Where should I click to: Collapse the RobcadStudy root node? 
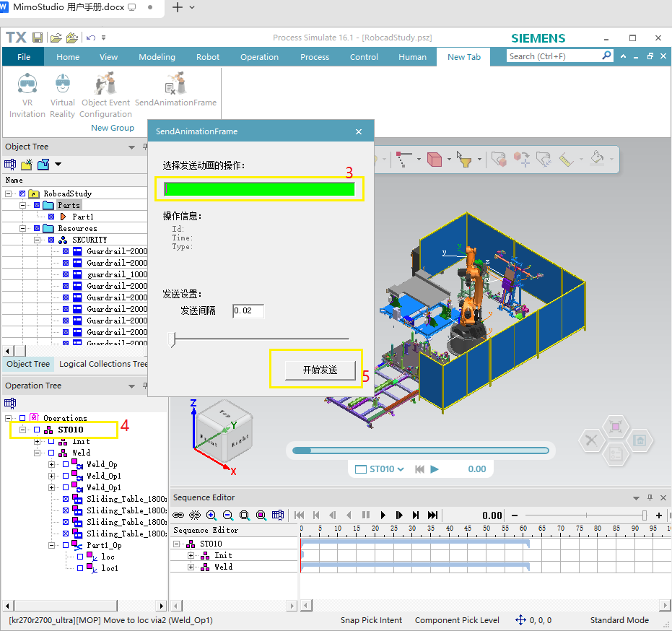[9, 193]
